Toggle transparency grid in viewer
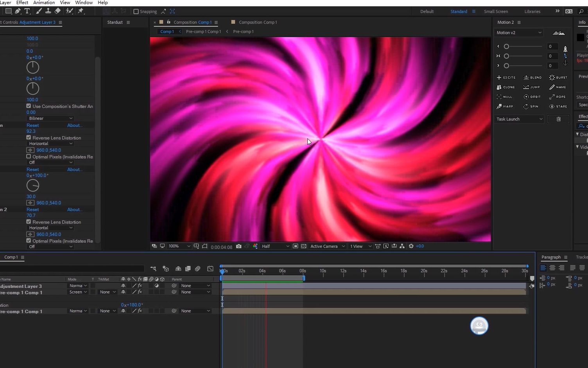Screen dimensions: 588x368 point(303,246)
